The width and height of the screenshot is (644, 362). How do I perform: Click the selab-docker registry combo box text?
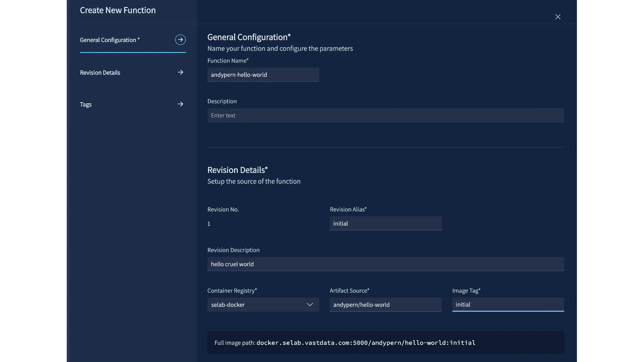228,305
